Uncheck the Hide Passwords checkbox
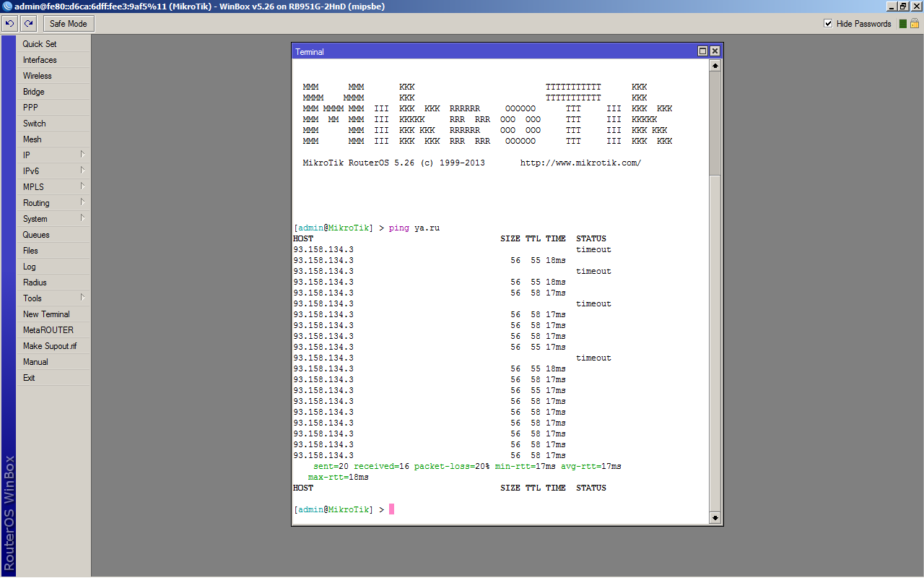The image size is (924, 578). pos(828,24)
